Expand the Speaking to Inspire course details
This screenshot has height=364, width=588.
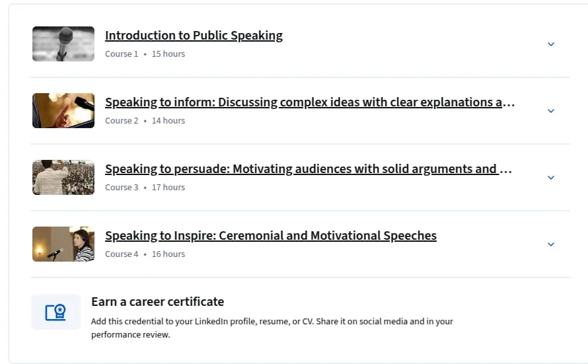coord(550,244)
